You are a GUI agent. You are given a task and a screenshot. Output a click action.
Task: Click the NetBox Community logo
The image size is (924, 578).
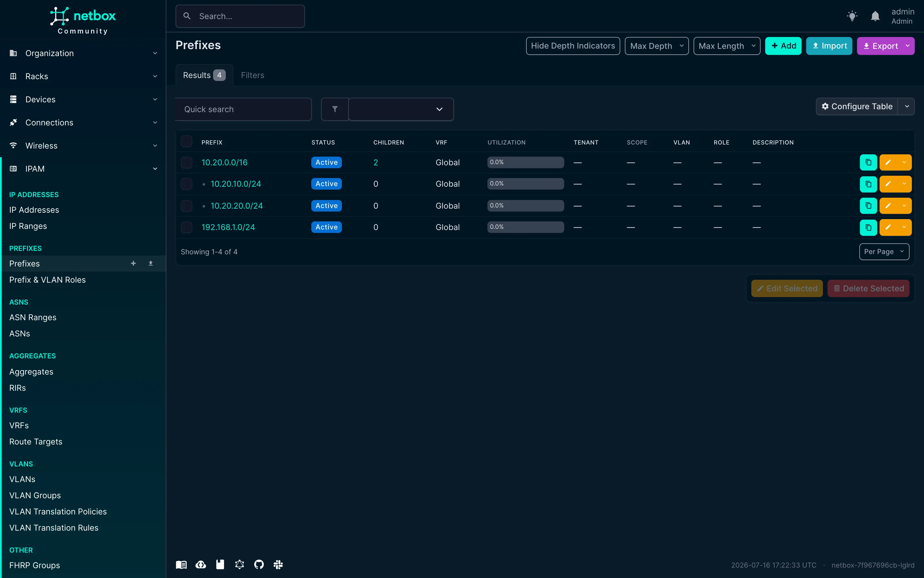click(x=83, y=21)
